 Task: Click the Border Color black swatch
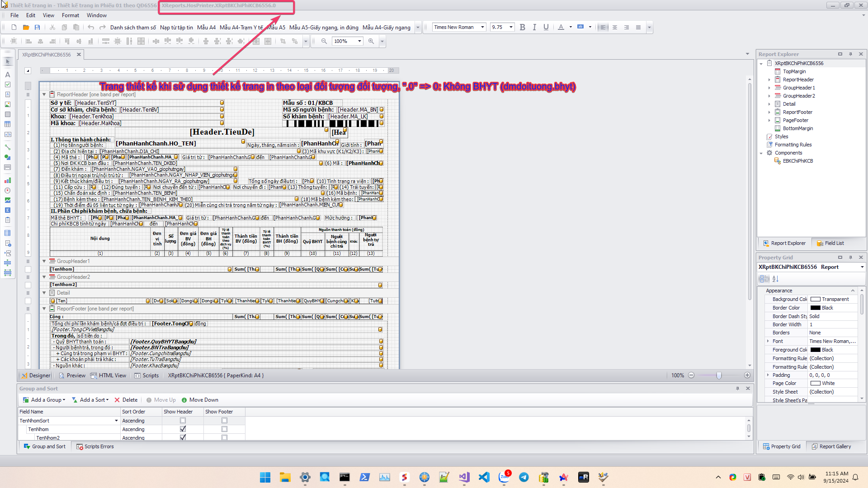click(x=816, y=308)
